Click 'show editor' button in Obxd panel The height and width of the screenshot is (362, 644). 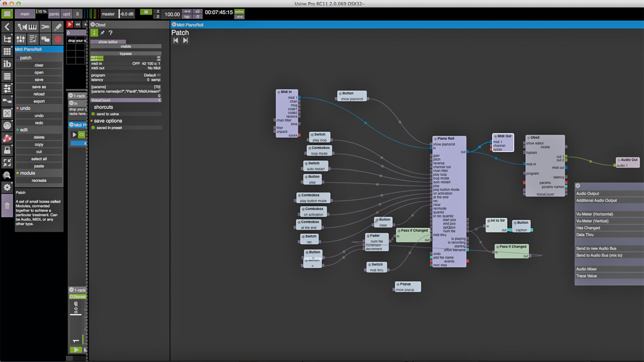(x=108, y=42)
